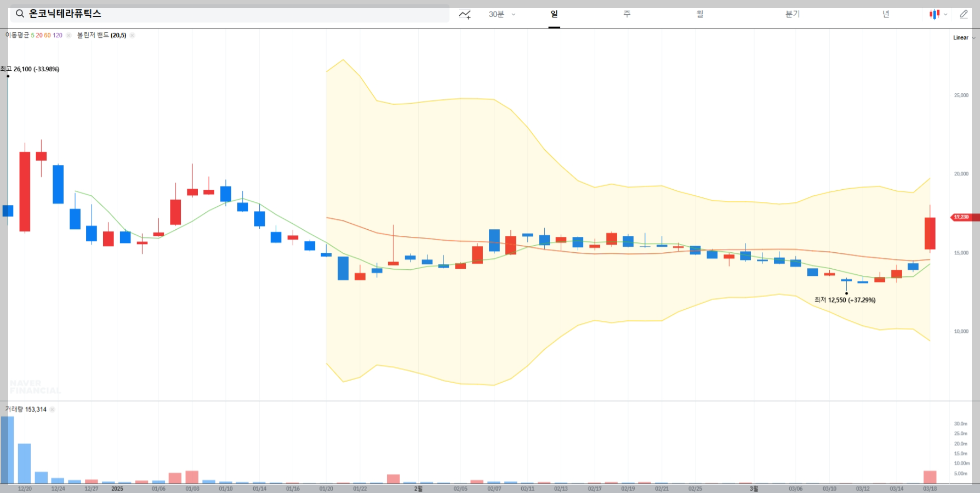The height and width of the screenshot is (493, 980).
Task: Click the 20,000 price axis label
Action: coord(961,174)
